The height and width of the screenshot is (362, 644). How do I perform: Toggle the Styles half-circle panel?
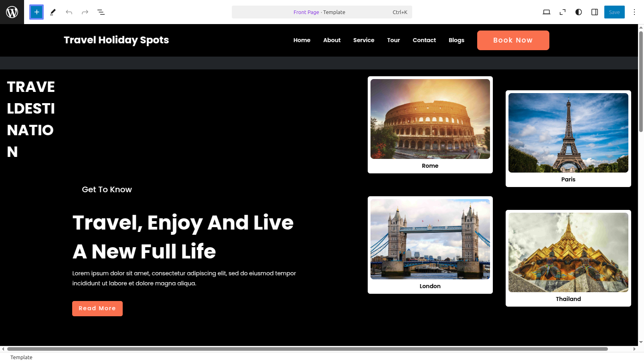(579, 12)
